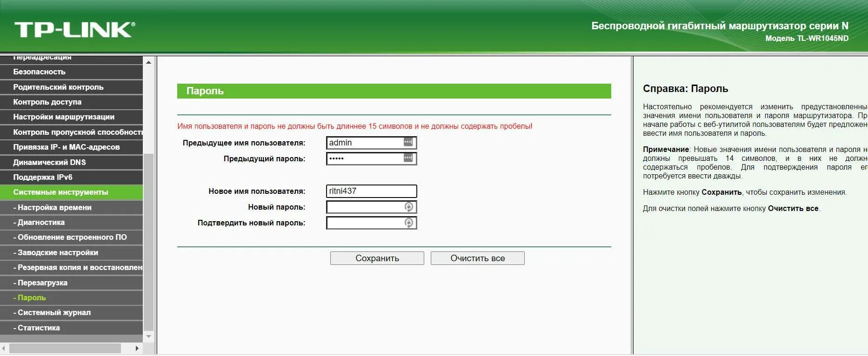Image resolution: width=868 pixels, height=356 pixels.
Task: Focus the Предыдущий пароль input field
Action: (x=371, y=158)
